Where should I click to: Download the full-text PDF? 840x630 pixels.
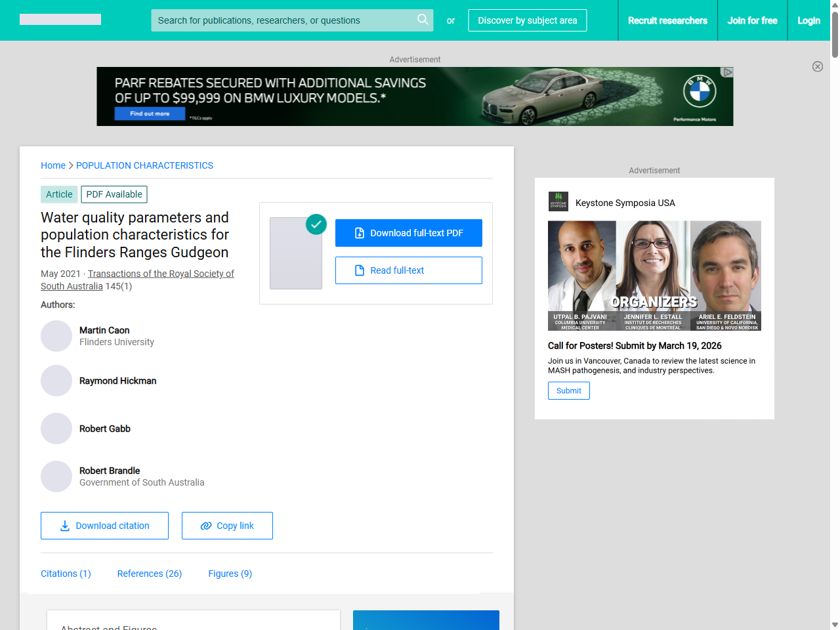click(408, 233)
